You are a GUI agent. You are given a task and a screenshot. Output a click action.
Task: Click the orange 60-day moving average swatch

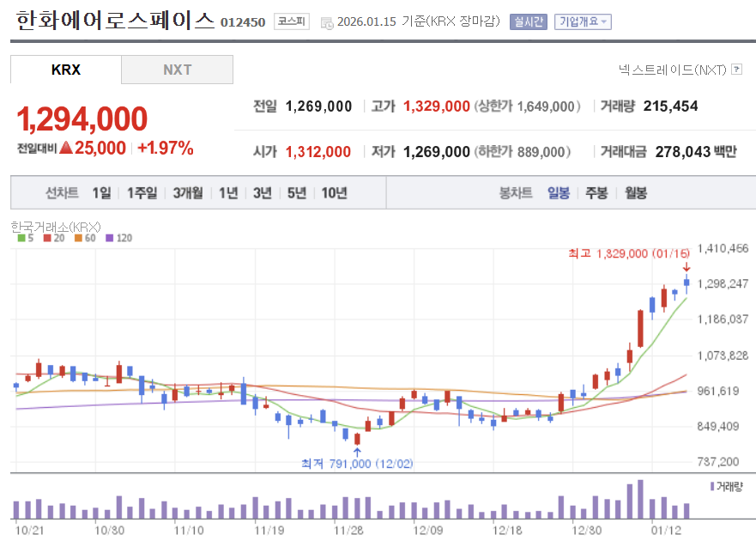(x=79, y=238)
